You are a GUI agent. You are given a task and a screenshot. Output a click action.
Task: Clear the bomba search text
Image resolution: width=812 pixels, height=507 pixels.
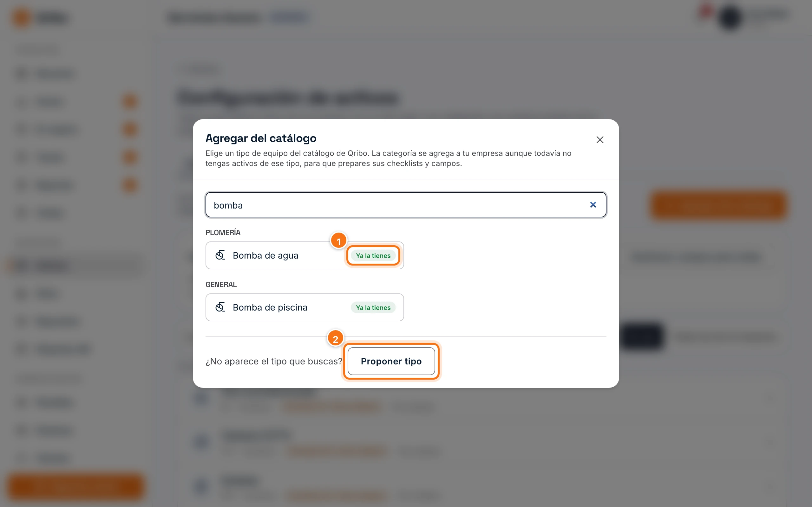pos(593,205)
